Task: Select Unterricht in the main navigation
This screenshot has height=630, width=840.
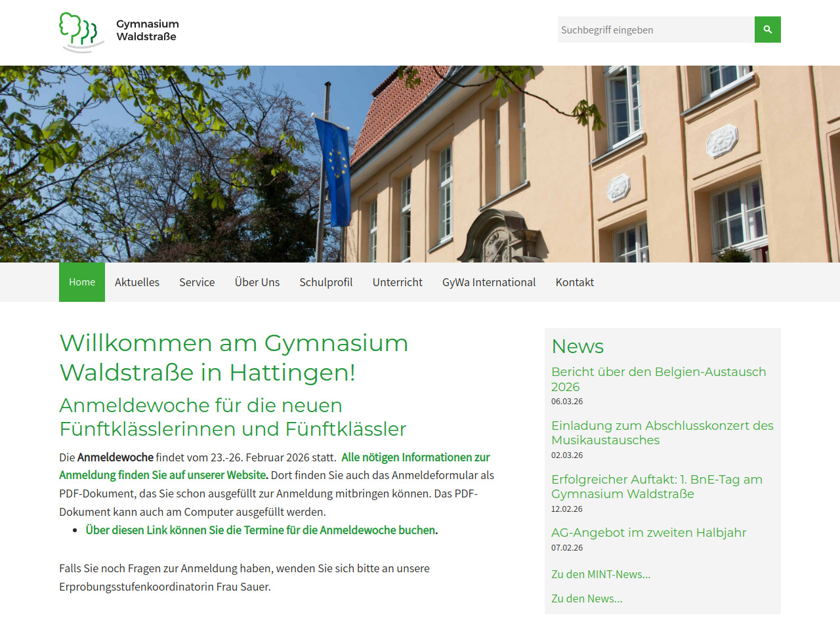Action: click(x=398, y=282)
